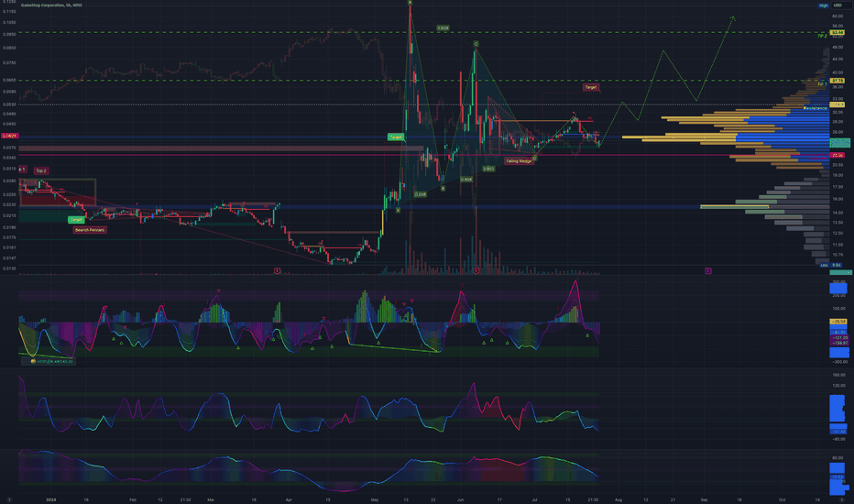Click the harmonic pattern point D label
854x504 pixels.
pyautogui.click(x=534, y=159)
